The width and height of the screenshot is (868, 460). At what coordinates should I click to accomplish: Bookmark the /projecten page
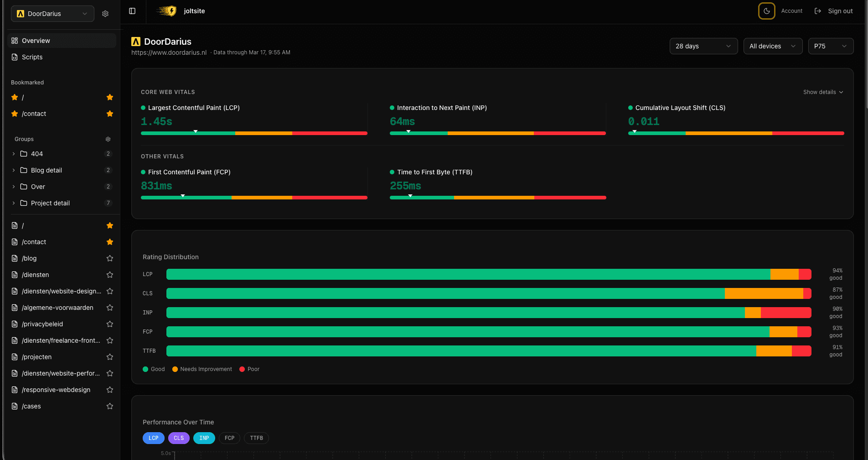click(x=109, y=356)
